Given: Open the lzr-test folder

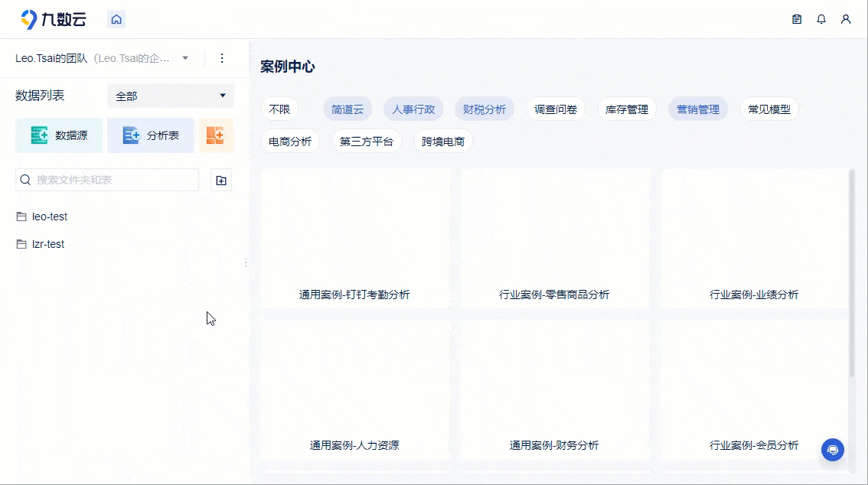Looking at the screenshot, I should click(x=48, y=245).
